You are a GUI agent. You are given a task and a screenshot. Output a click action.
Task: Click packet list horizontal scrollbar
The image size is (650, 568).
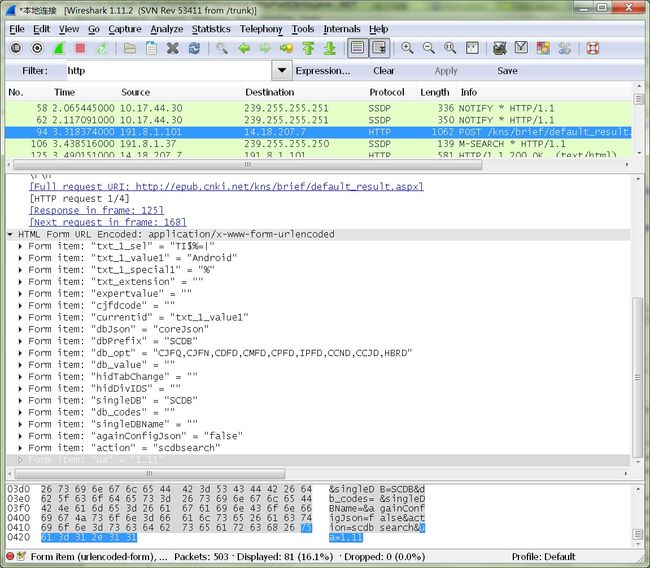(248, 164)
